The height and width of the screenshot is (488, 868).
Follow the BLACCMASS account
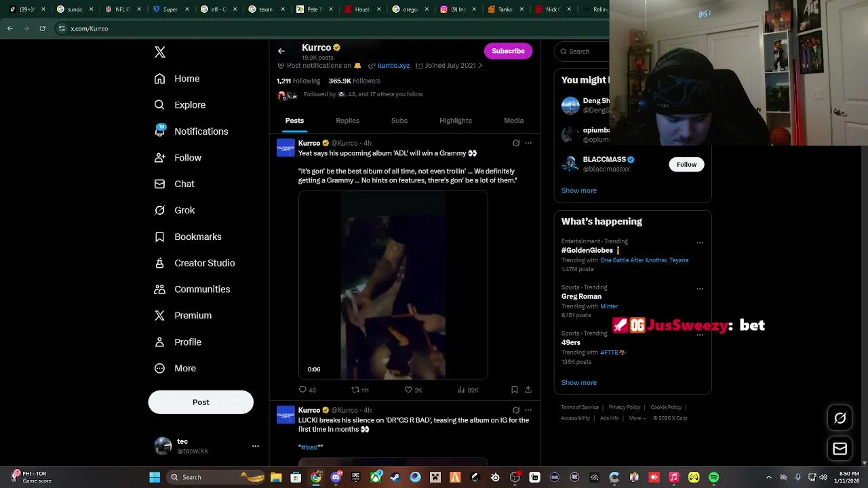686,164
